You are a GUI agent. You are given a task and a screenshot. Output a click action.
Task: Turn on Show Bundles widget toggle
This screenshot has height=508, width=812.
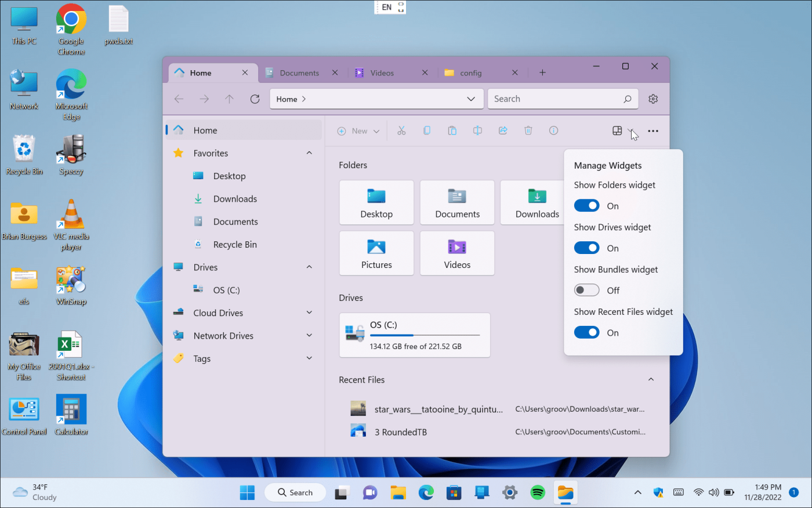[x=586, y=291]
